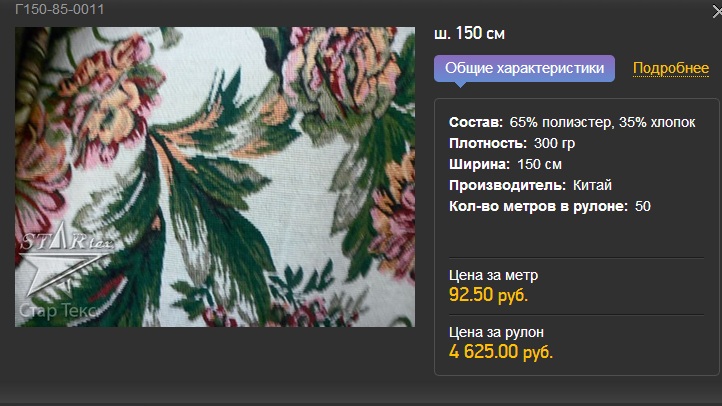
Task: Click the Ширина 150 см row
Action: click(505, 164)
